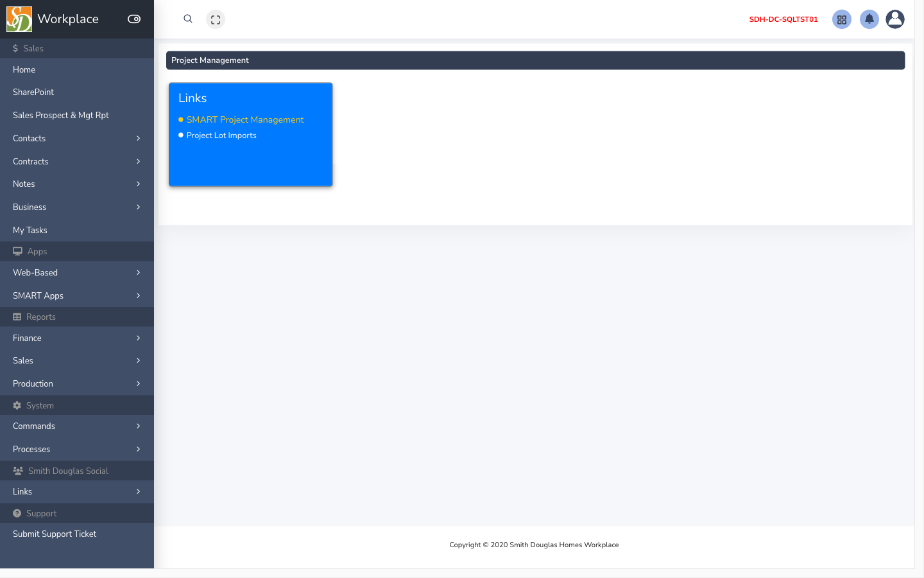Open the user profile avatar
The height and width of the screenshot is (578, 924).
click(895, 19)
